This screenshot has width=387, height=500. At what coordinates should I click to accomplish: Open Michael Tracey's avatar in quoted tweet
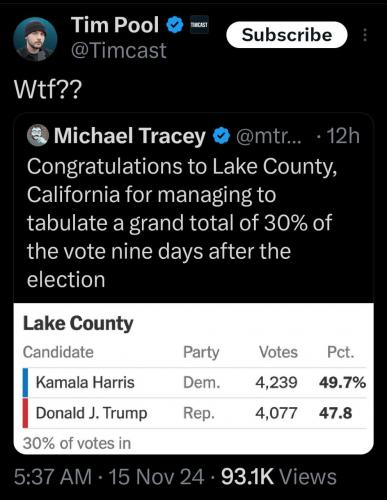coord(38,135)
